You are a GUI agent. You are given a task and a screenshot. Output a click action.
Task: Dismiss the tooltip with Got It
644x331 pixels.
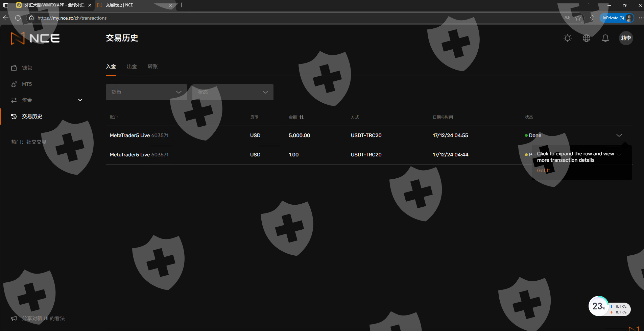(x=543, y=171)
